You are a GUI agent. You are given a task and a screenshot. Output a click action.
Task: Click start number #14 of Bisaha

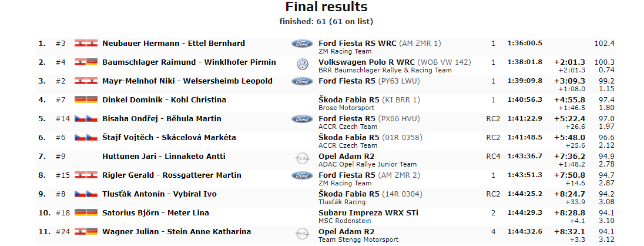[x=62, y=119]
